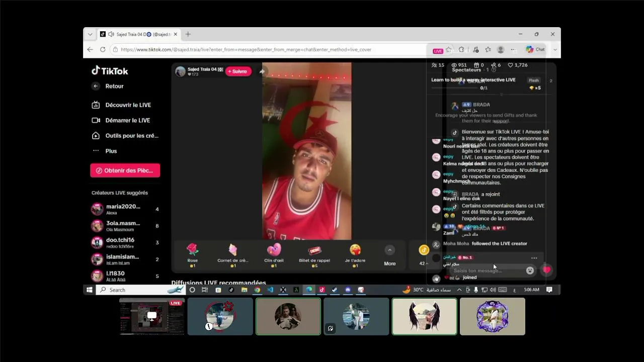Tap the pink heart like button

(547, 270)
